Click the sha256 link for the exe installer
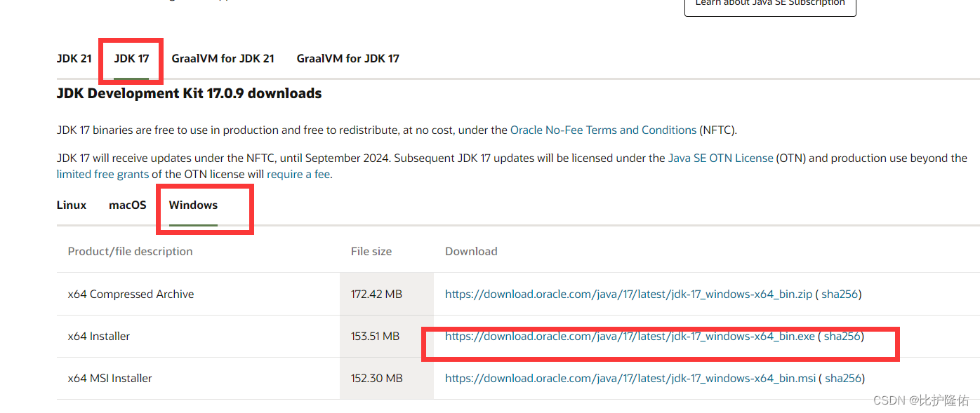 [841, 336]
